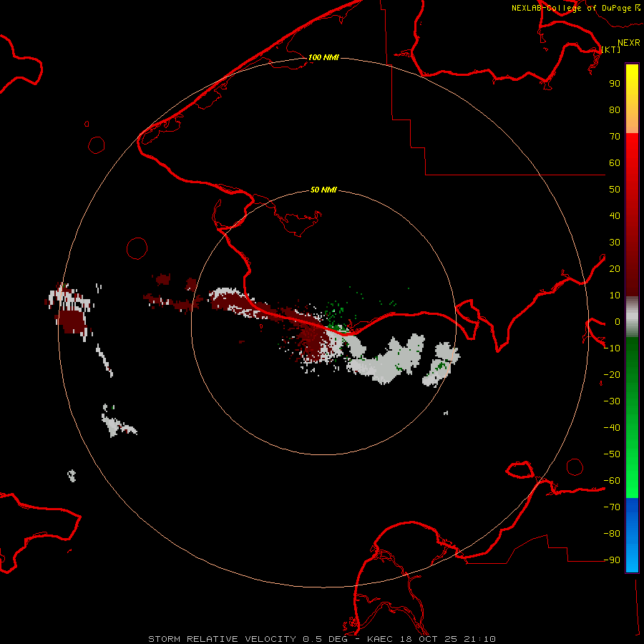Click the positive 40 colorbar label
Screen dimensions: 644x644
click(615, 215)
